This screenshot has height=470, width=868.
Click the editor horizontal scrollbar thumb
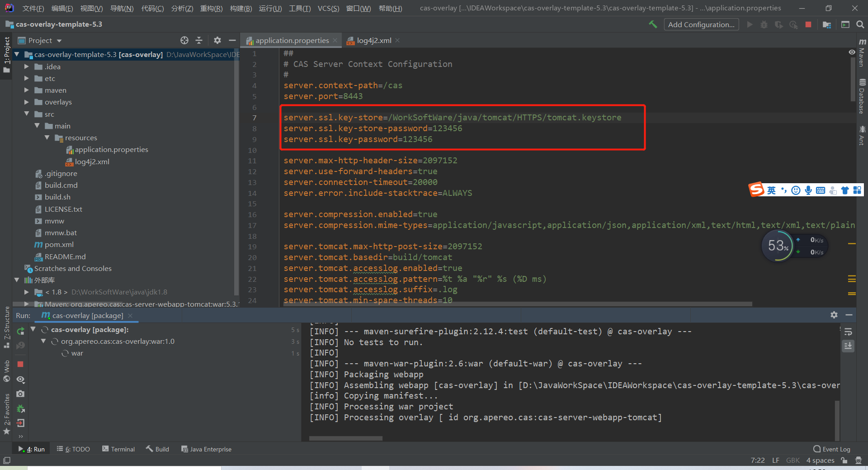pos(518,304)
